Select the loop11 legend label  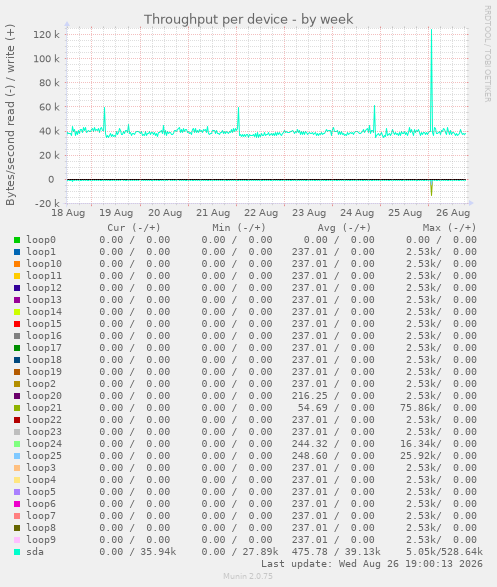click(44, 276)
